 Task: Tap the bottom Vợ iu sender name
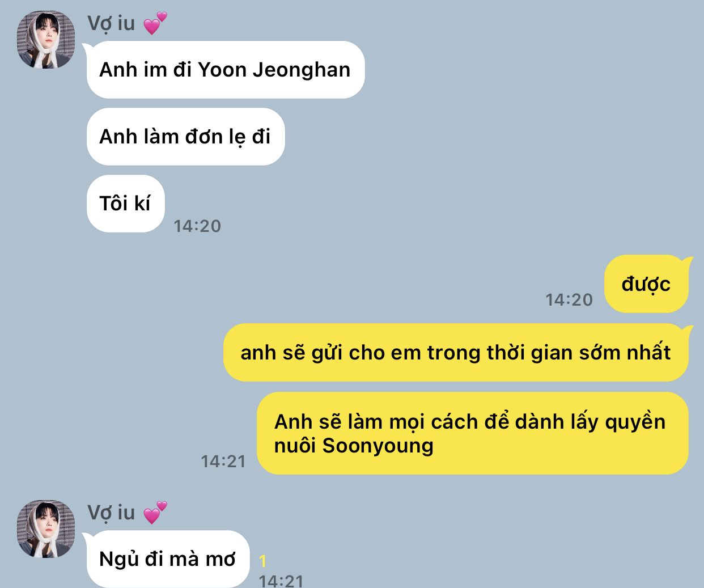(111, 513)
